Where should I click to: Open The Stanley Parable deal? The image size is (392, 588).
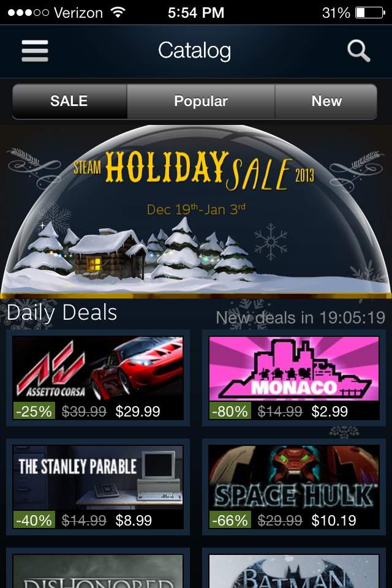tap(98, 487)
